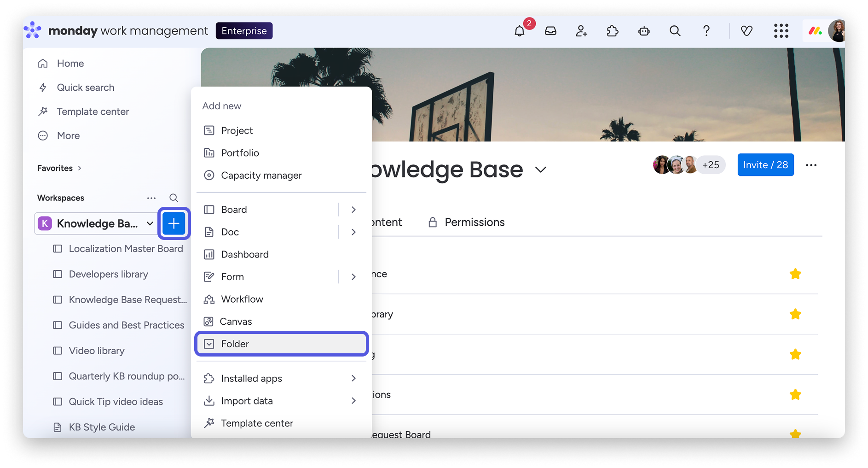This screenshot has width=868, height=468.
Task: Open the inbox tray icon
Action: [x=551, y=31]
